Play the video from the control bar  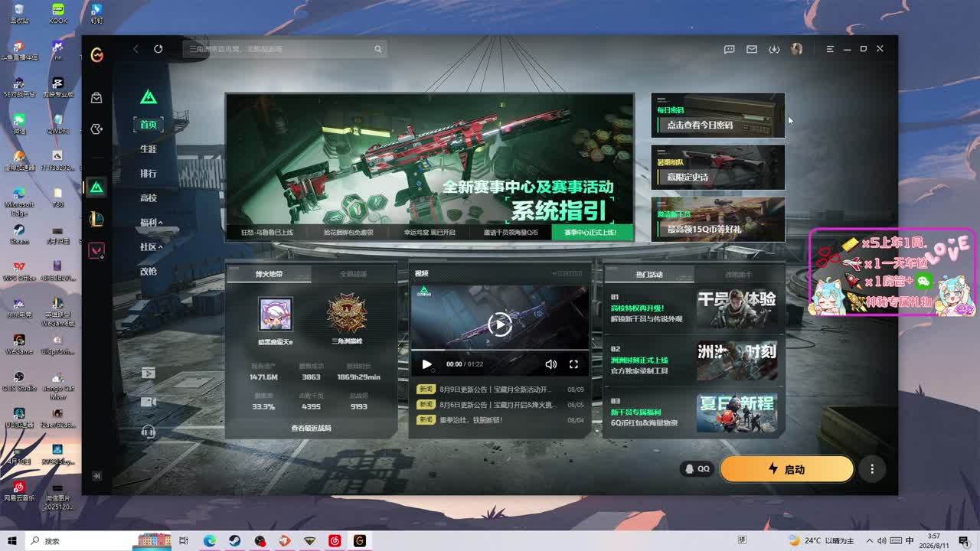click(x=427, y=364)
